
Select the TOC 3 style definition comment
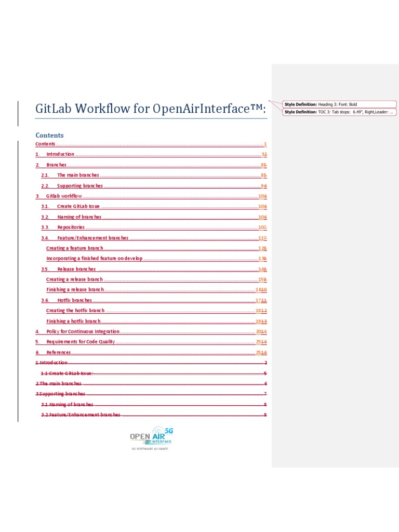click(339, 112)
